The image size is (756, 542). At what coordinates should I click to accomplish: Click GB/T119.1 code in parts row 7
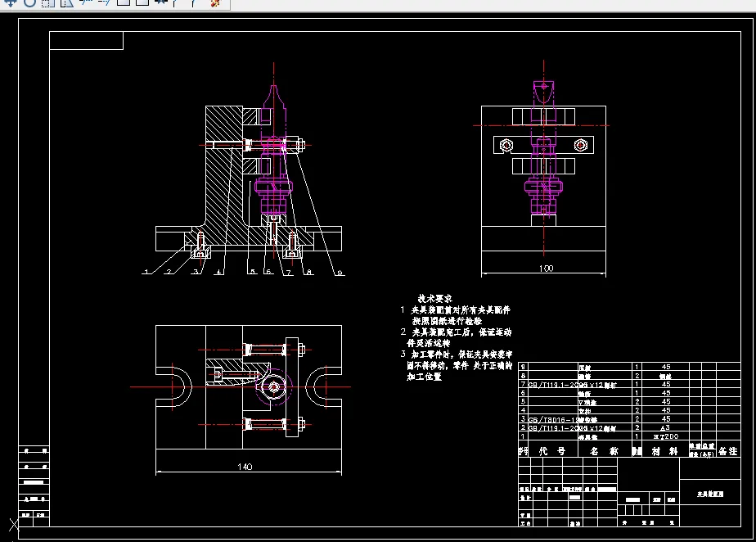(x=553, y=385)
